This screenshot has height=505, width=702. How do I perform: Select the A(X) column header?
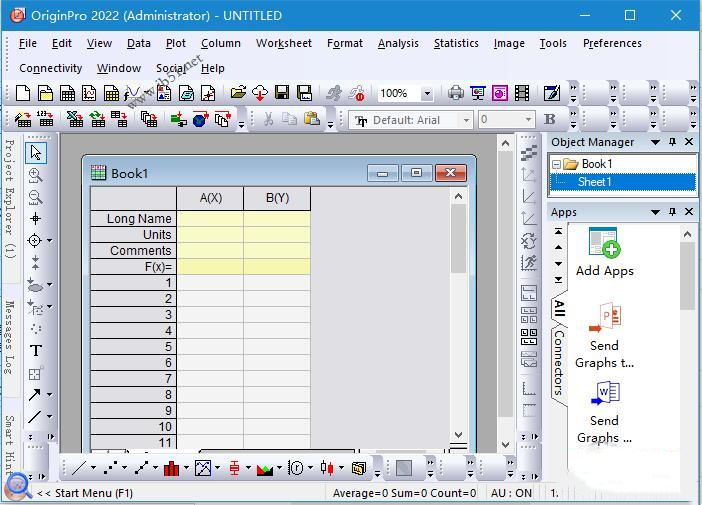coord(210,198)
